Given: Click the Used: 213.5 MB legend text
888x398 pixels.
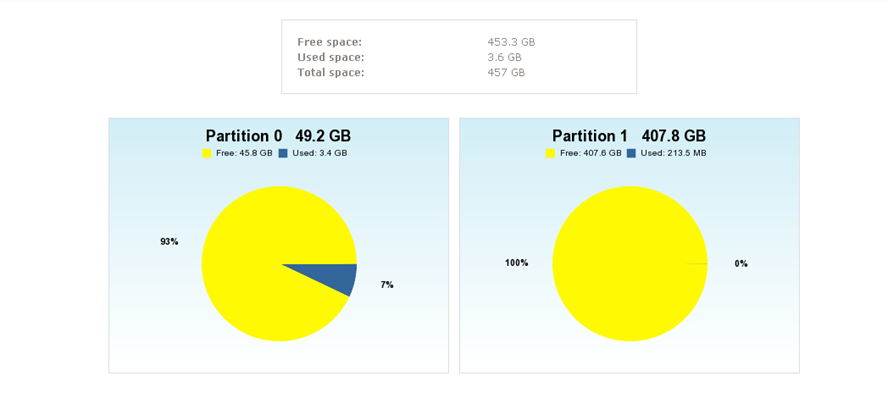Looking at the screenshot, I should pyautogui.click(x=673, y=153).
